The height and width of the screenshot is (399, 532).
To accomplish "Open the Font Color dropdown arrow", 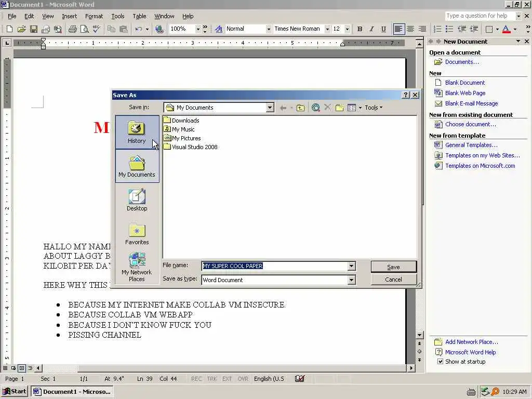I will [515, 29].
